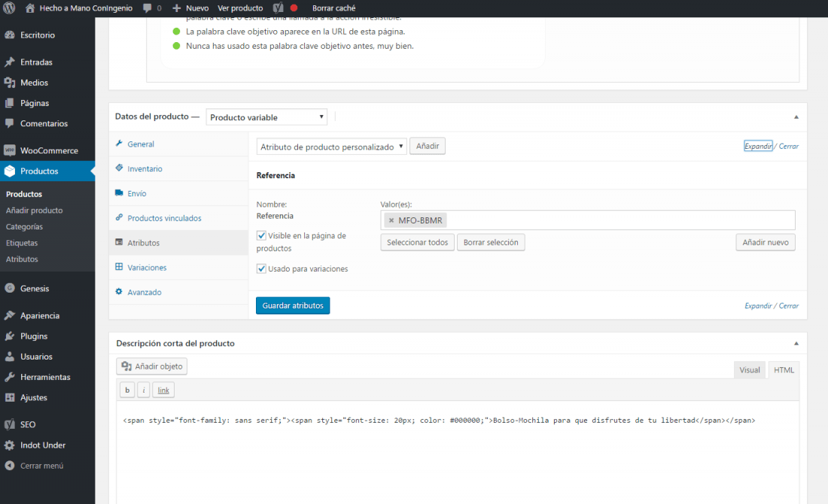The width and height of the screenshot is (828, 504).
Task: Click Borrar caché in the admin bar
Action: point(333,8)
